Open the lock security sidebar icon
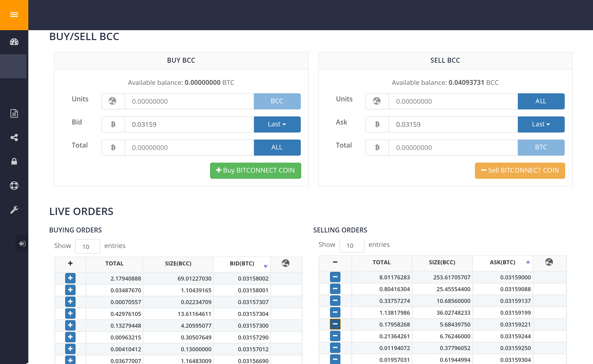 pyautogui.click(x=14, y=161)
